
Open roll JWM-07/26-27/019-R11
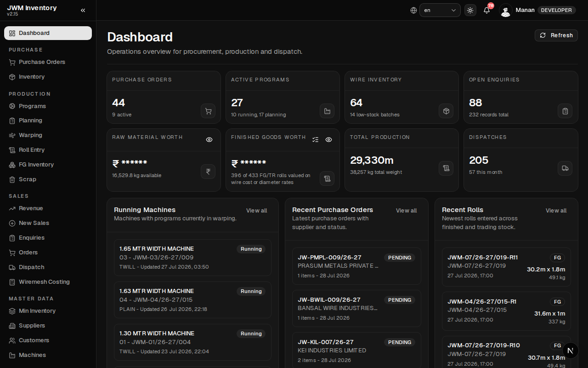[x=506, y=267]
